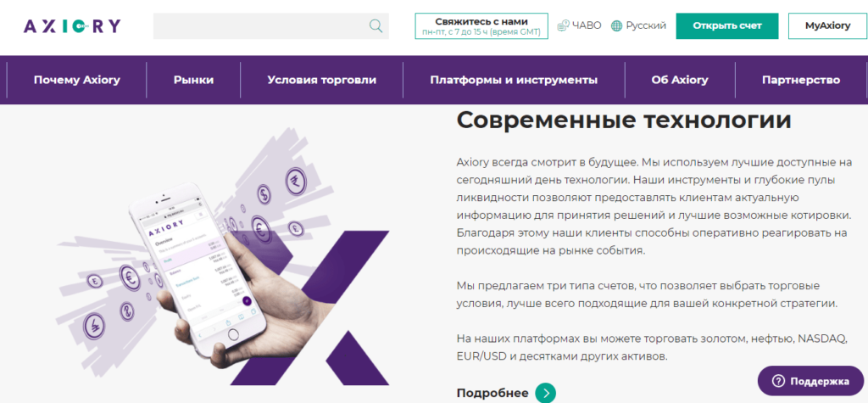Open the Русский language selector
Image resolution: width=868 pixels, height=403 pixels.
(x=638, y=25)
